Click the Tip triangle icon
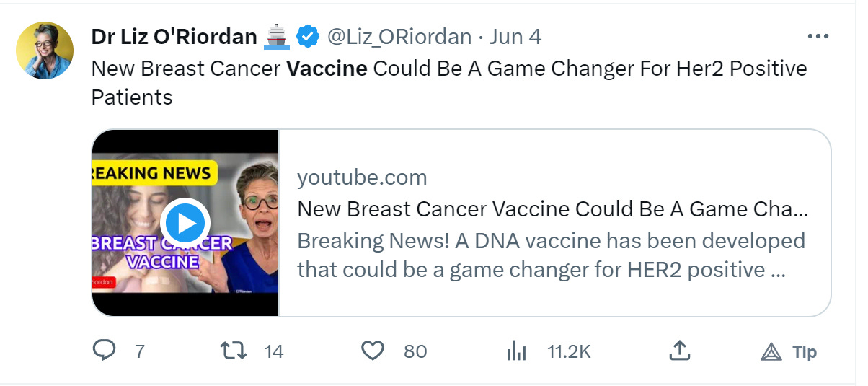The height and width of the screenshot is (386, 868). click(x=771, y=352)
